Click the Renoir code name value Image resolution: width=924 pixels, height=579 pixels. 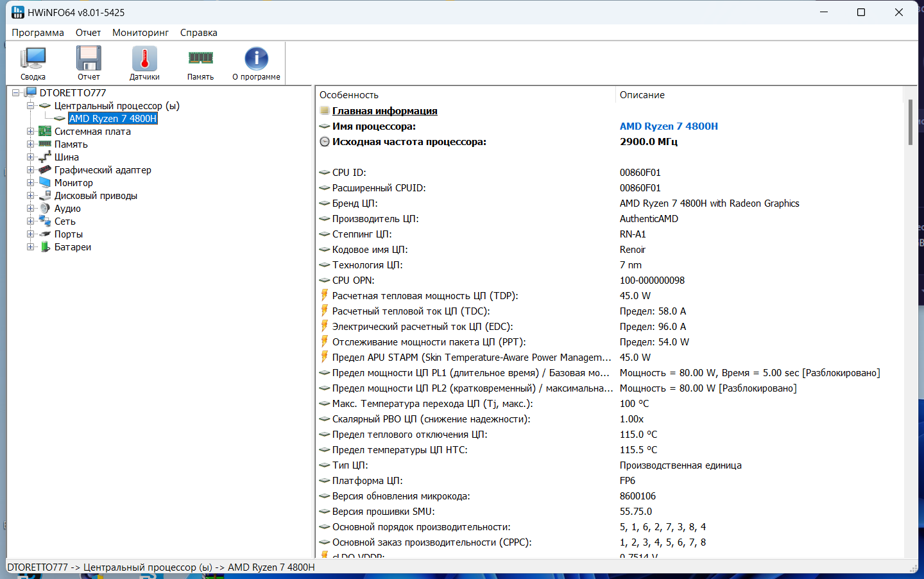click(633, 249)
